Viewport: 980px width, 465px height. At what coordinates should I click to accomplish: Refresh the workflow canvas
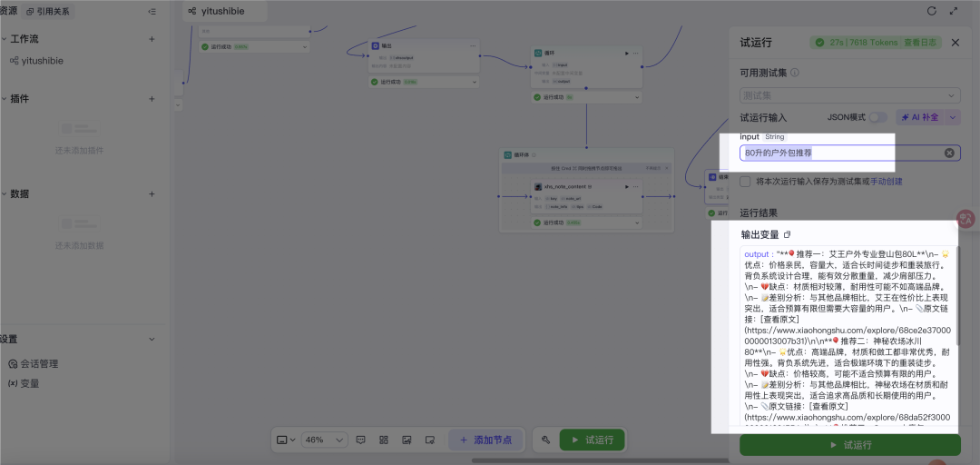[931, 11]
